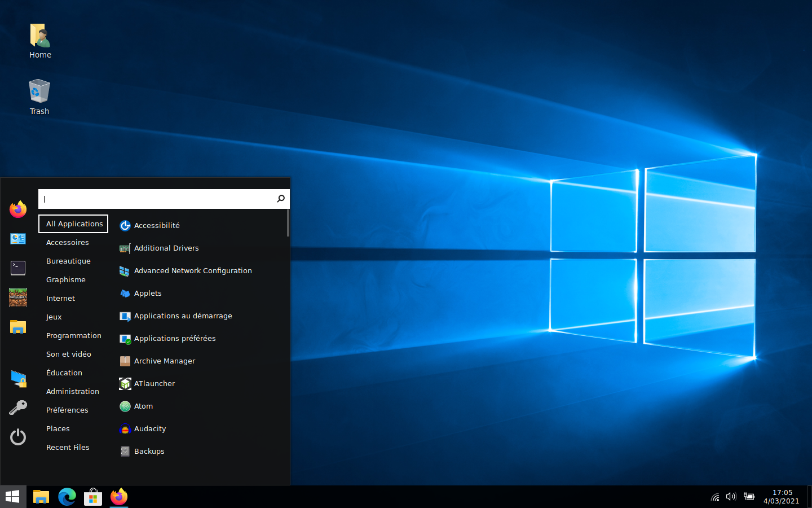Open Applications au démarrage
This screenshot has width=812, height=508.
pos(183,316)
